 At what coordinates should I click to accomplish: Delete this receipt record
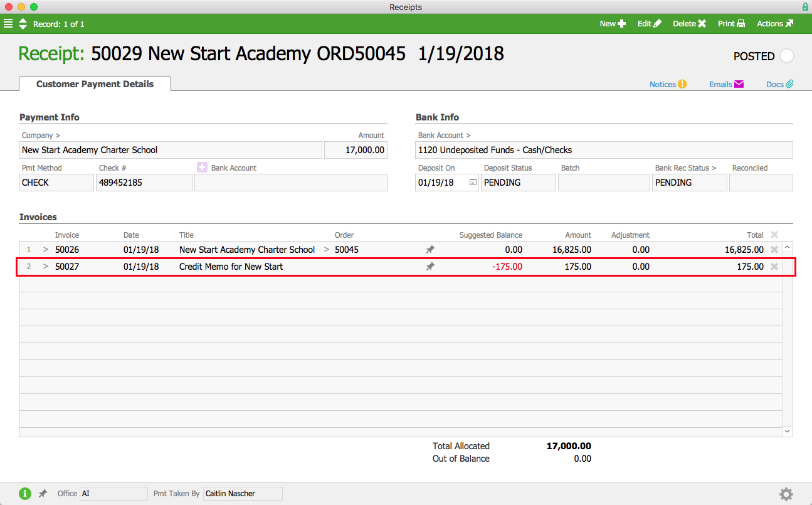pos(689,24)
